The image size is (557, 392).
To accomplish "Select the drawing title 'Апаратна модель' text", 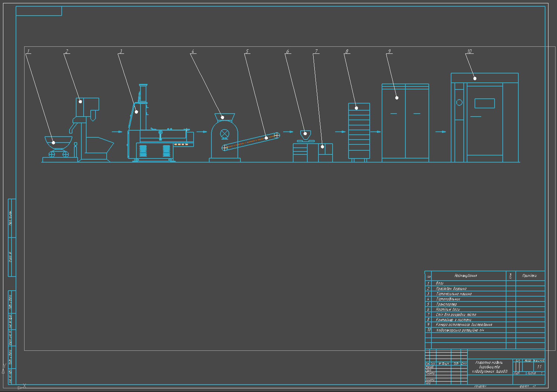I will point(489,362).
